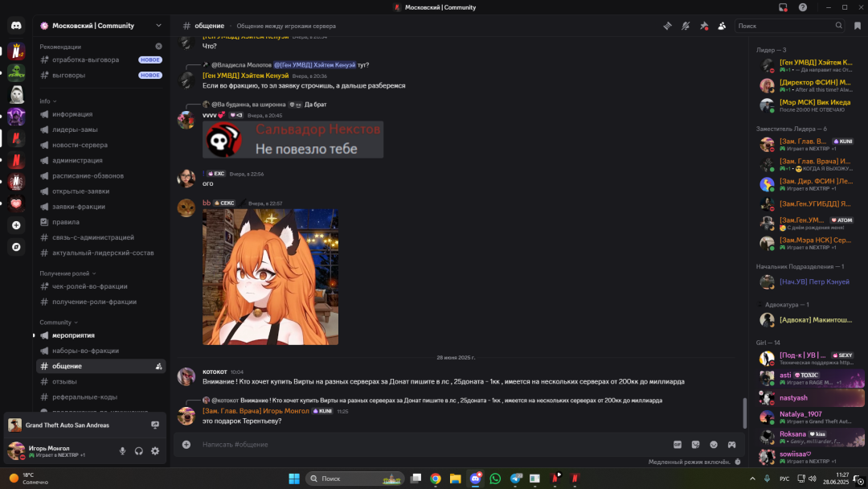Open Московский | Community server dropdown

(x=158, y=26)
